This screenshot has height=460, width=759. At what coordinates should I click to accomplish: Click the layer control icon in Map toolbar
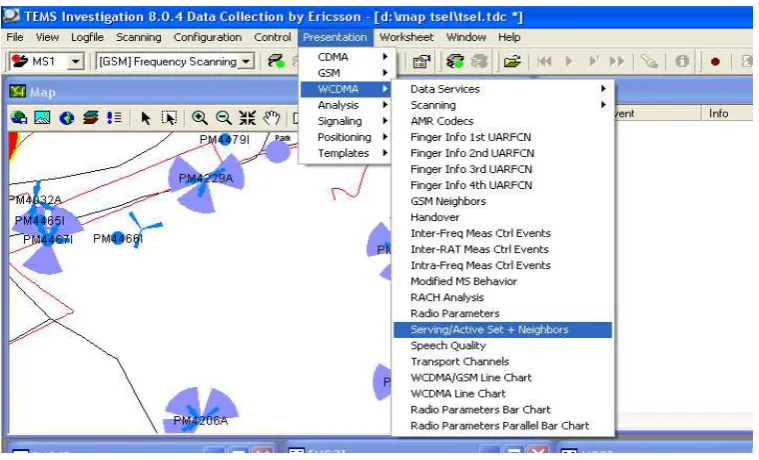click(x=91, y=117)
